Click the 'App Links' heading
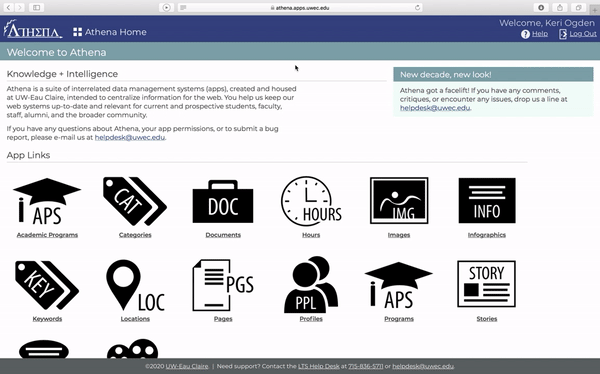 [x=28, y=155]
